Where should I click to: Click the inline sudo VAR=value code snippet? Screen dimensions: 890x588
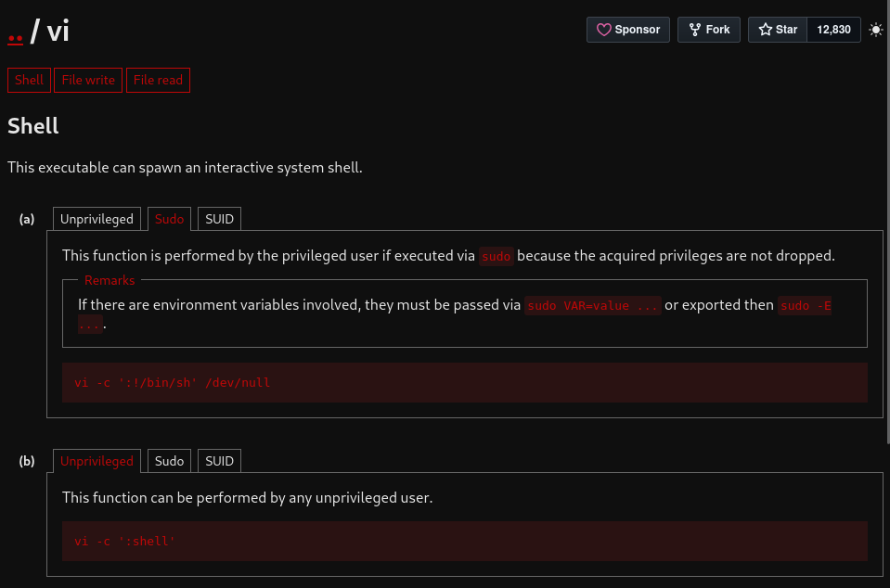tap(593, 306)
